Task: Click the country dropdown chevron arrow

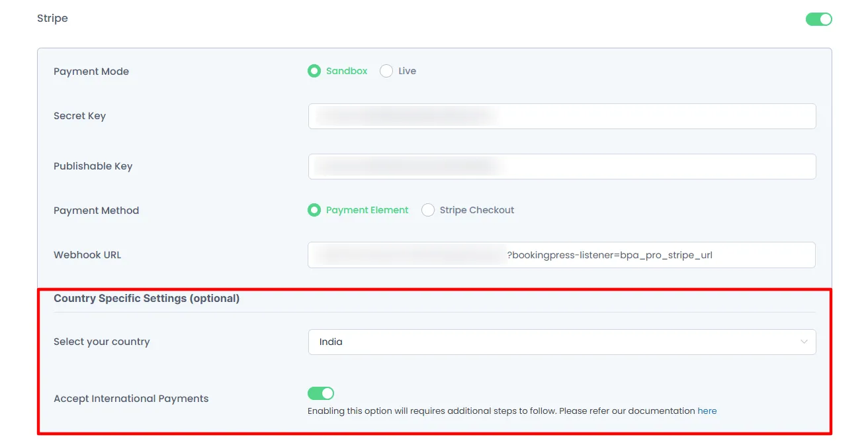Action: tap(804, 342)
